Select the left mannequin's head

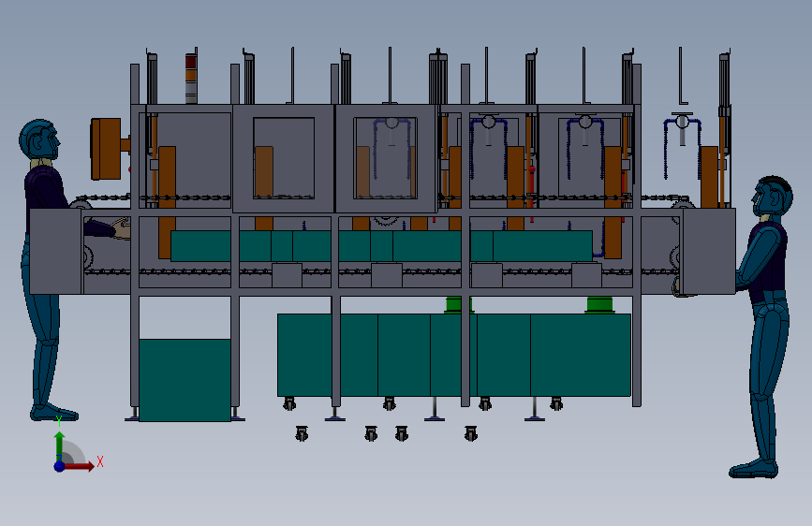(39, 139)
